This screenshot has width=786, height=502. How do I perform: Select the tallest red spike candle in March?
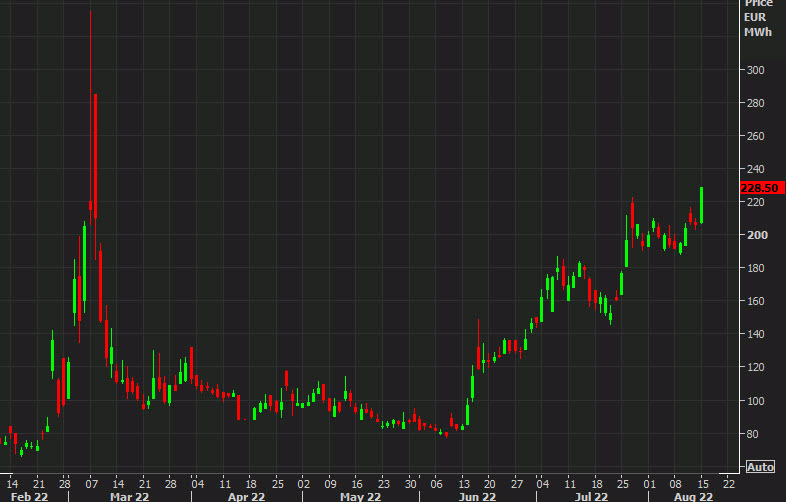[91, 110]
